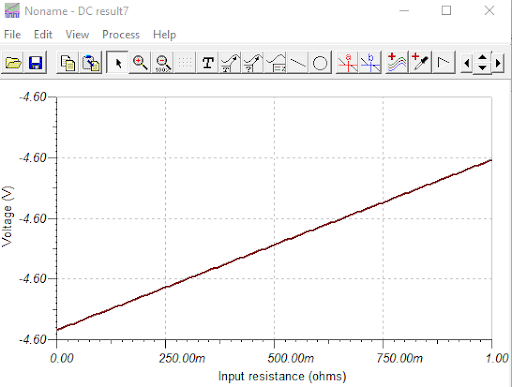Click the second curve label pointer tool

[x=253, y=63]
